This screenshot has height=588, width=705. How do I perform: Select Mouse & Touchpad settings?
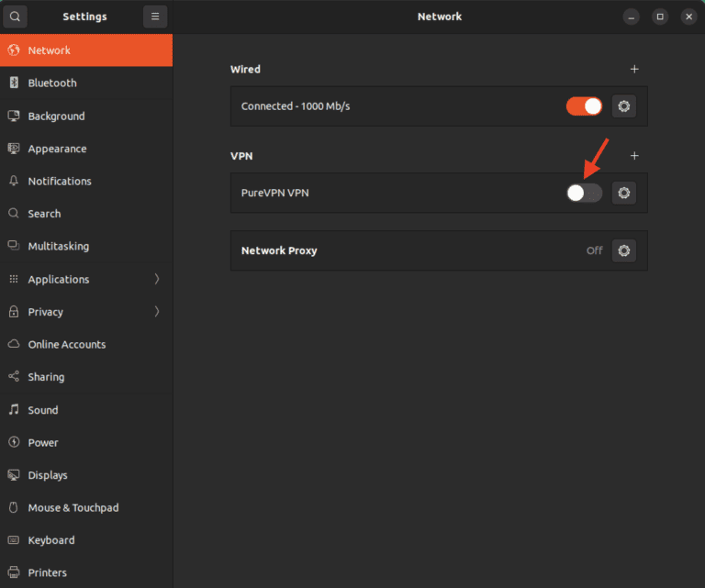[73, 508]
